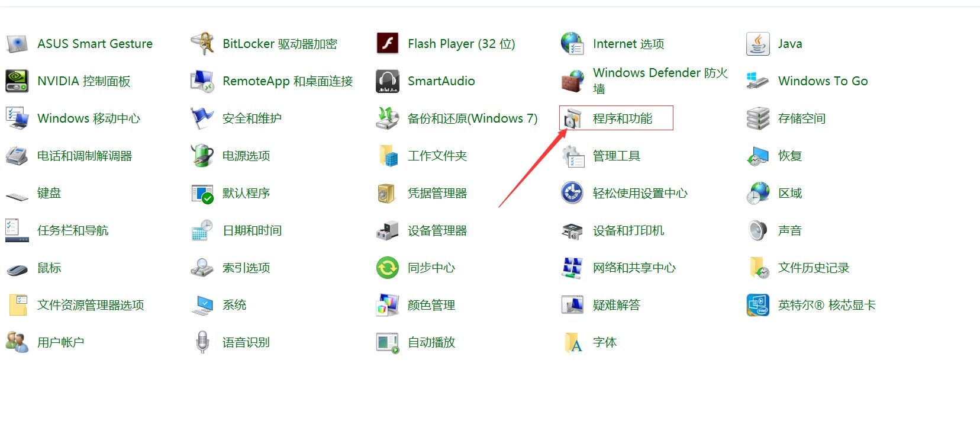
Task: Open the 程序和功能 link
Action: pyautogui.click(x=623, y=118)
